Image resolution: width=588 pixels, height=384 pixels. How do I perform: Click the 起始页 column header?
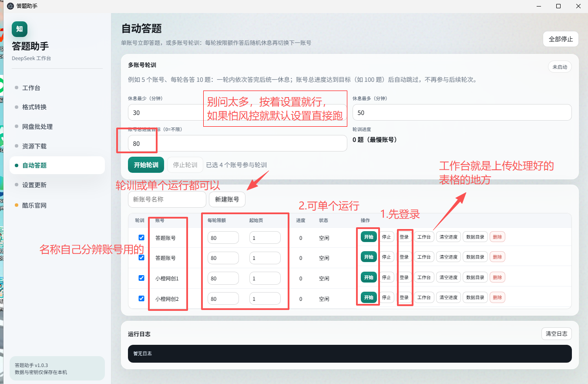[256, 220]
